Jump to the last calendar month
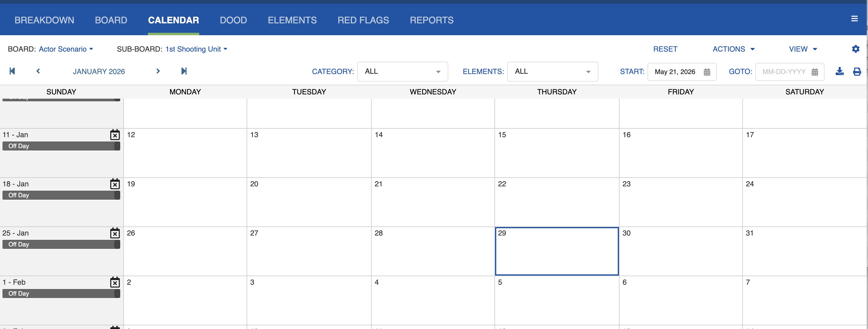 click(184, 71)
